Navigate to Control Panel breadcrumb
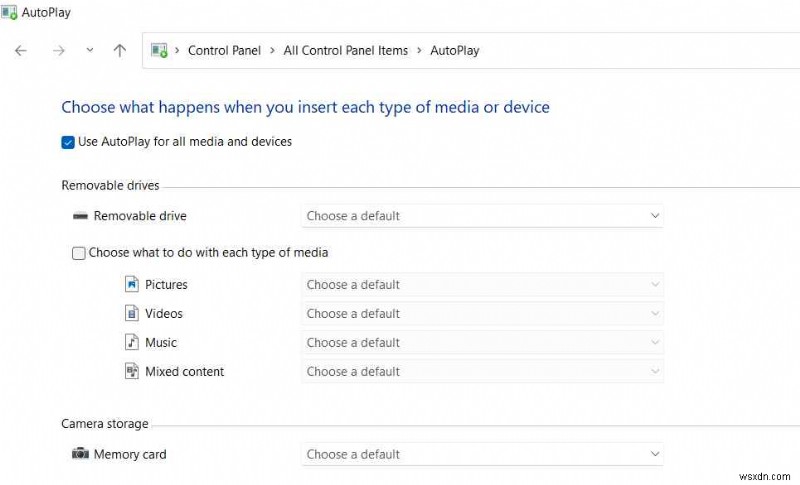This screenshot has height=485, width=800. 224,50
